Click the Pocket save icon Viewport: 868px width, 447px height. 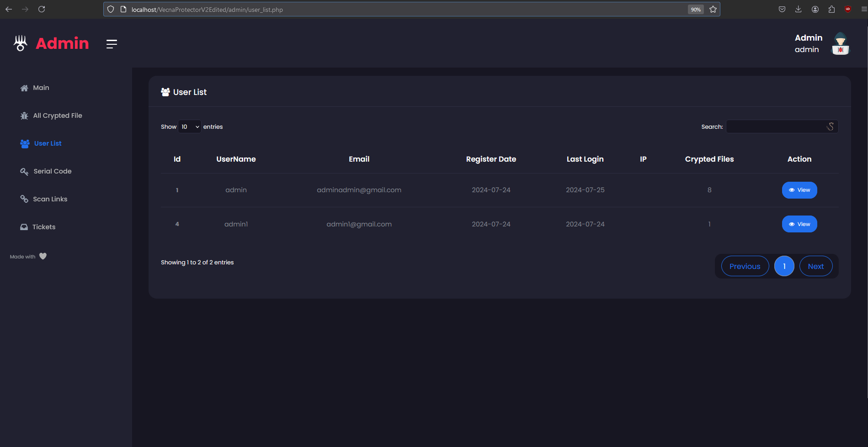782,9
